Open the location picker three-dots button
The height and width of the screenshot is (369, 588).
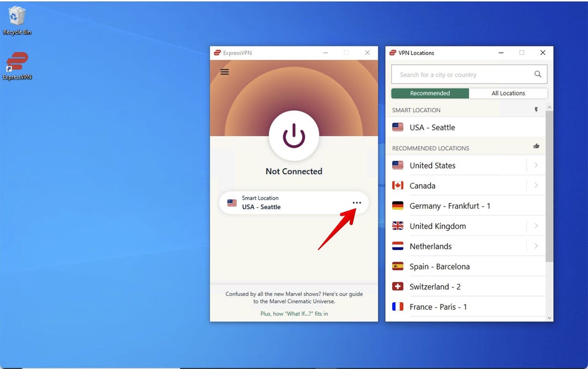tap(357, 202)
